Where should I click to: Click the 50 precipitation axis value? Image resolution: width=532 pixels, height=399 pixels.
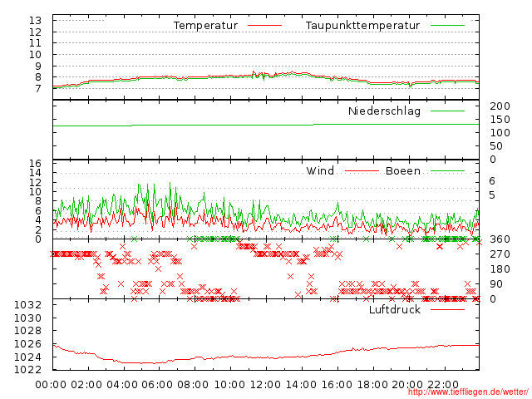496,146
